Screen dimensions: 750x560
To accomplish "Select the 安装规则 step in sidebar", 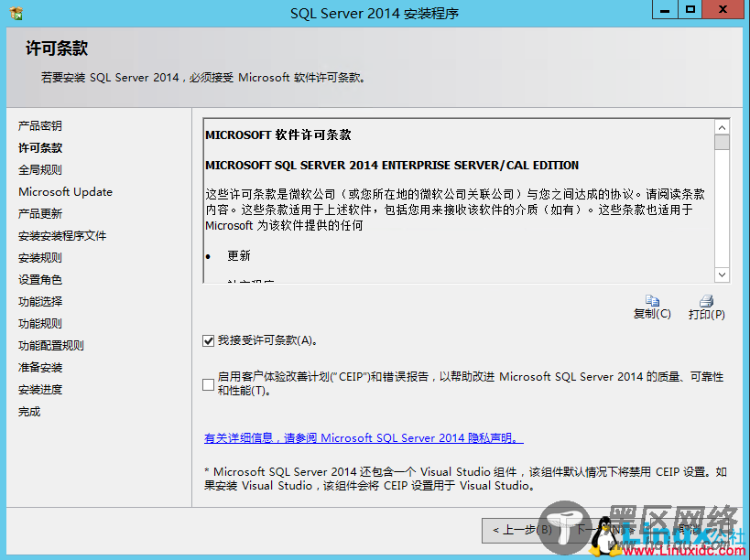I will click(40, 257).
